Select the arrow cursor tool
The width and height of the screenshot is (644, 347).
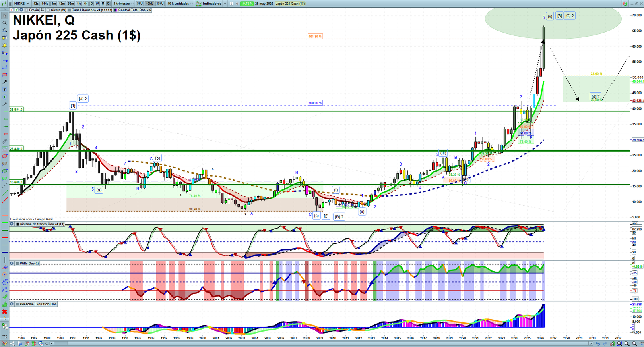point(4,16)
